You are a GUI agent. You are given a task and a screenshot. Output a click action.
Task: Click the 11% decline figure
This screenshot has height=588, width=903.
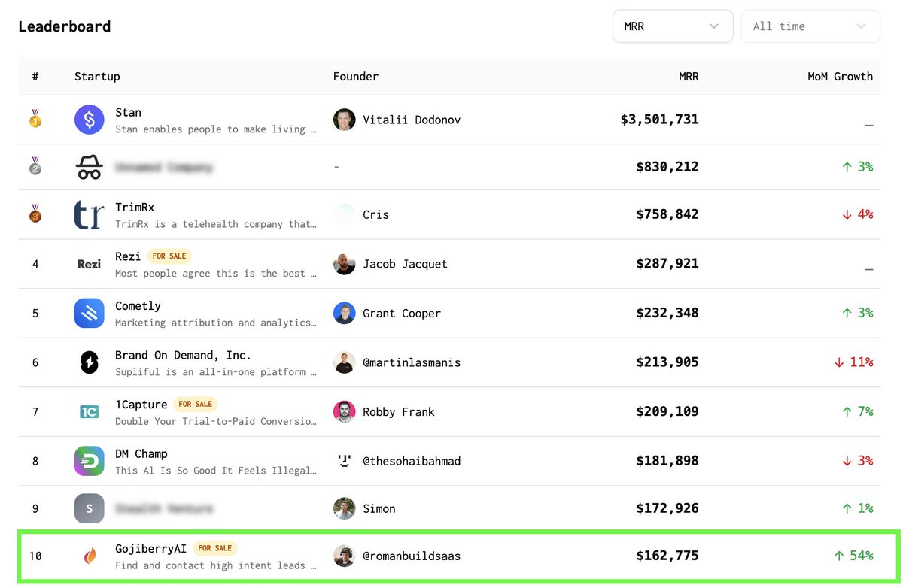pyautogui.click(x=854, y=362)
